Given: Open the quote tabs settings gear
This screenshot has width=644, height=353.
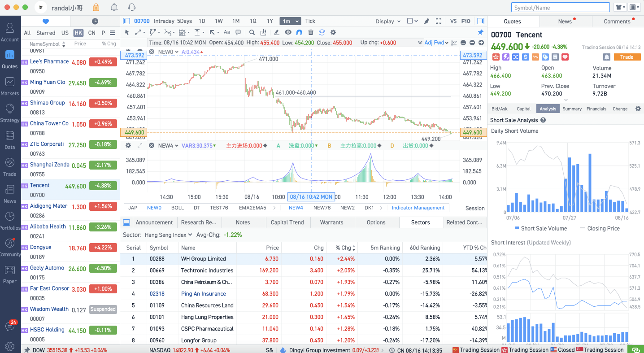Looking at the screenshot, I should click(x=638, y=109).
